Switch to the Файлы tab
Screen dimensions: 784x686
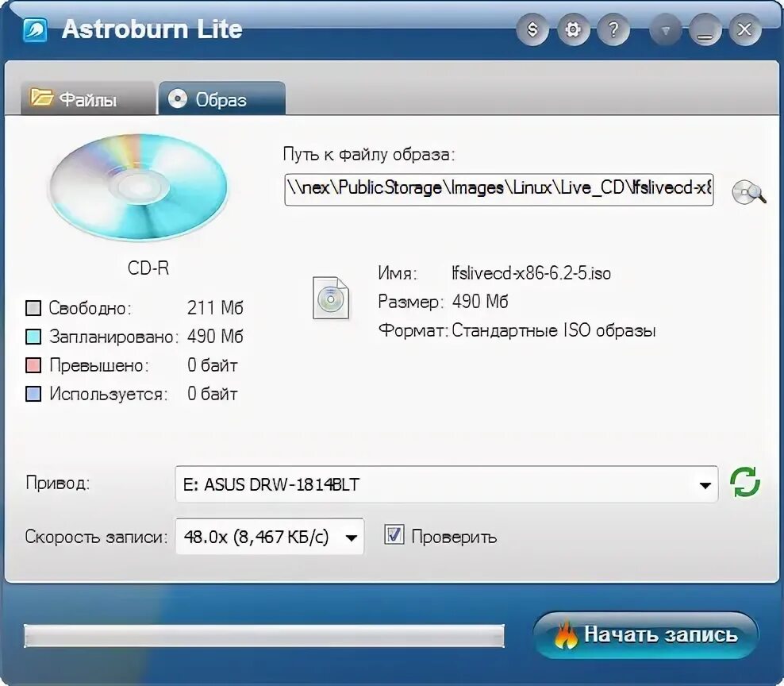(x=88, y=98)
